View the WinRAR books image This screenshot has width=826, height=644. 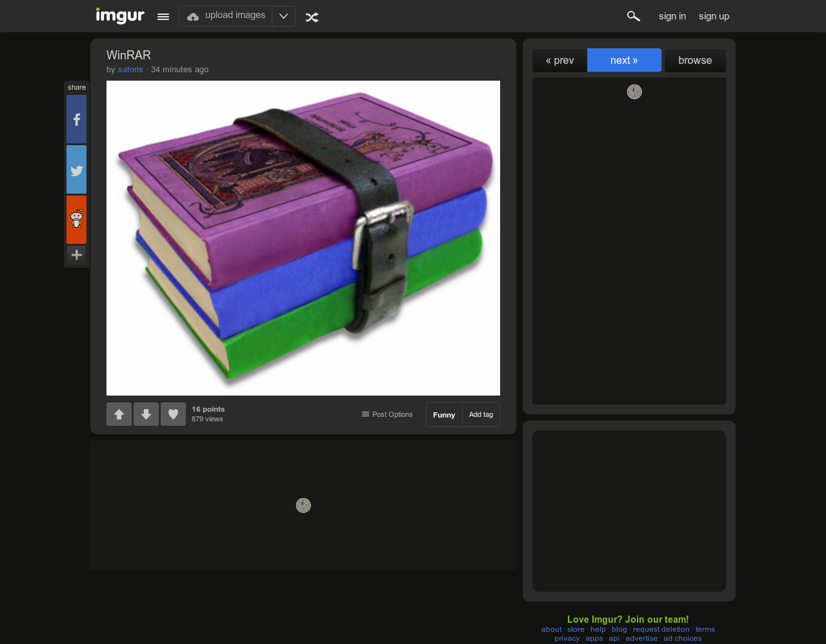(x=303, y=238)
